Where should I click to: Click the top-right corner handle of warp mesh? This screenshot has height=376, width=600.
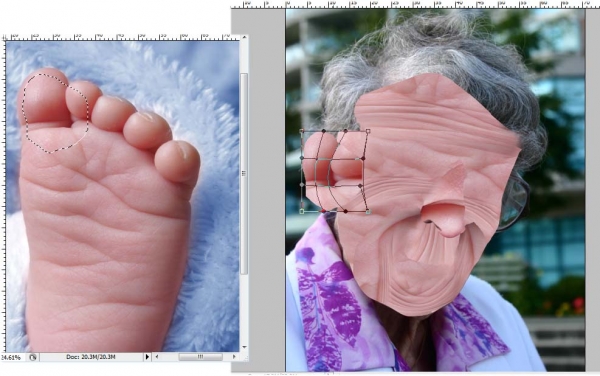tap(368, 131)
